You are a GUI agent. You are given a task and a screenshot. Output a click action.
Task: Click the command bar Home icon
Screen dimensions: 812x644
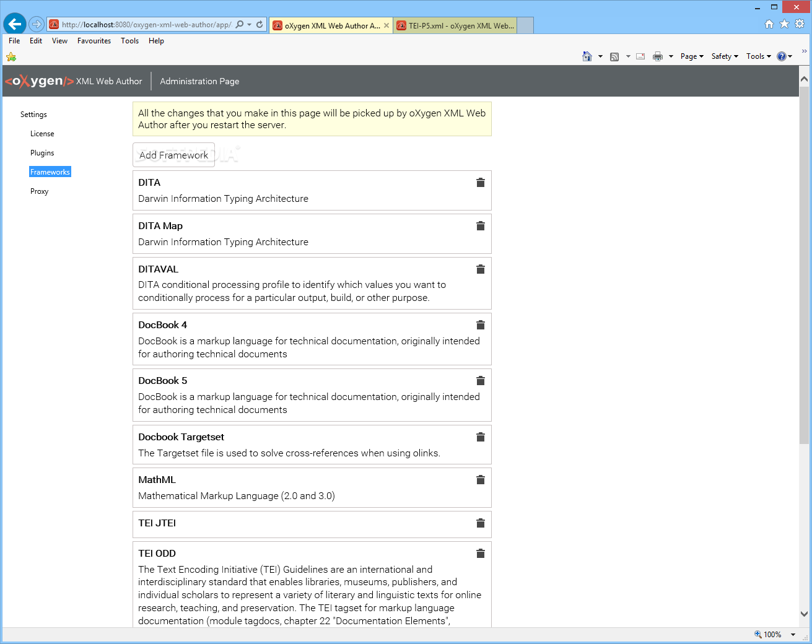click(587, 56)
